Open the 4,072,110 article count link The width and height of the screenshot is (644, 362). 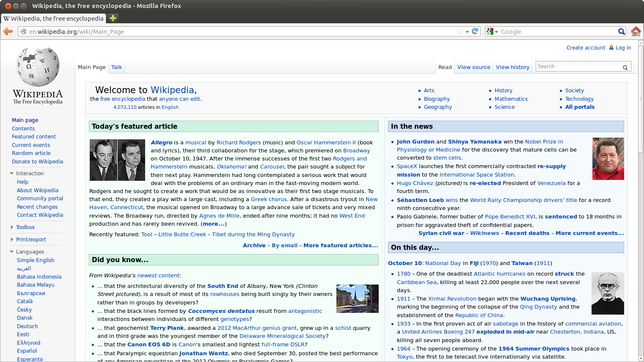coord(125,108)
